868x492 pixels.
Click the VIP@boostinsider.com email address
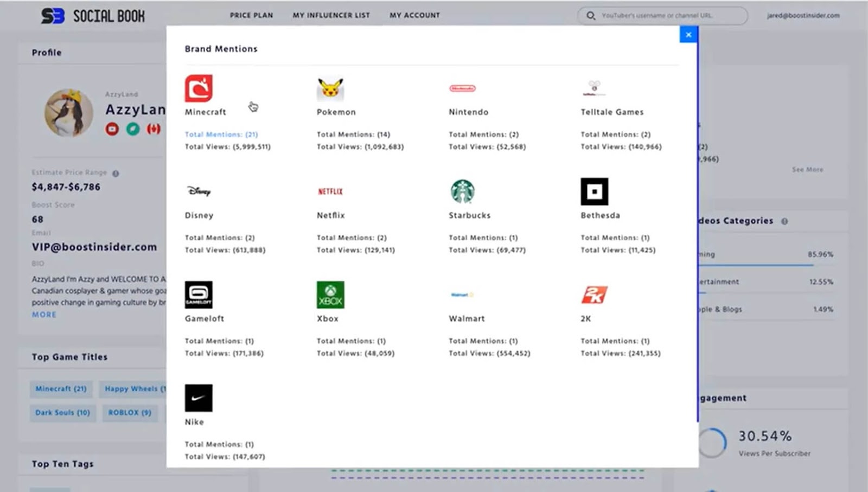pyautogui.click(x=94, y=247)
